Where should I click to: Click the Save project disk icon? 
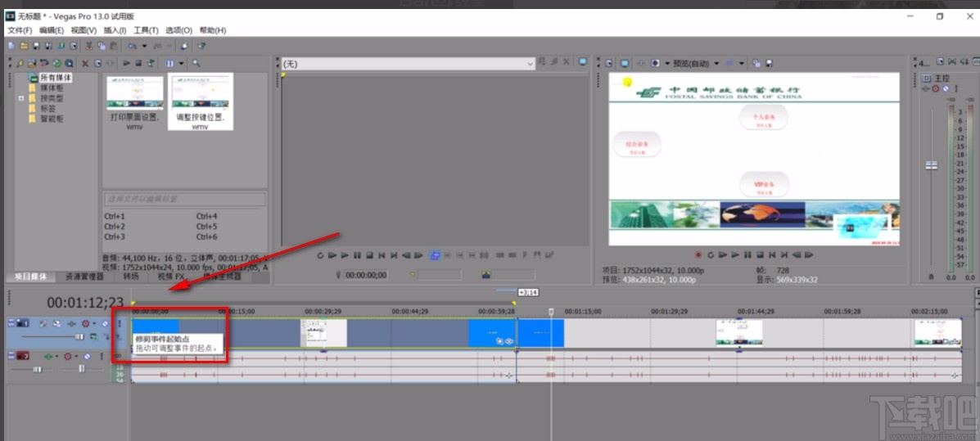[x=37, y=46]
